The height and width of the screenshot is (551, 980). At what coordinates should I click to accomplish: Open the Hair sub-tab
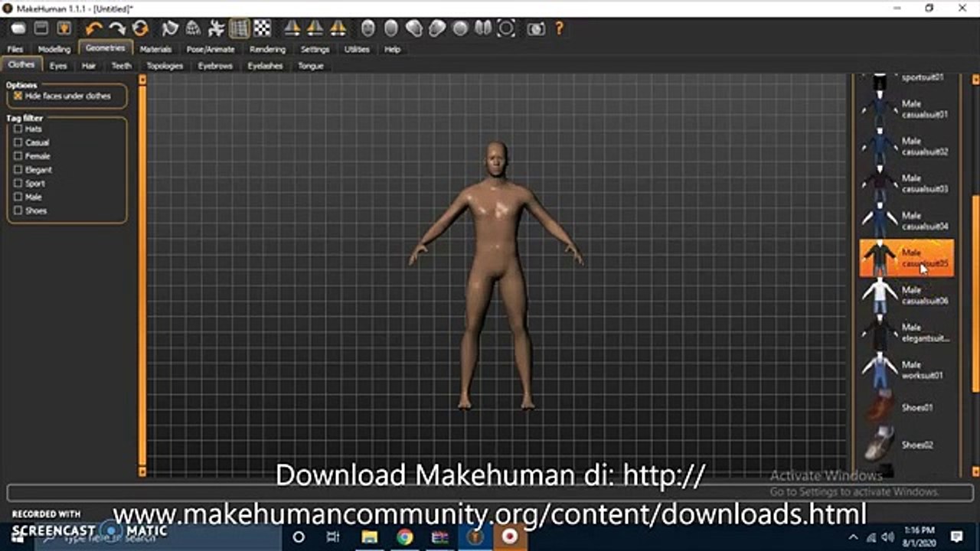click(x=89, y=66)
